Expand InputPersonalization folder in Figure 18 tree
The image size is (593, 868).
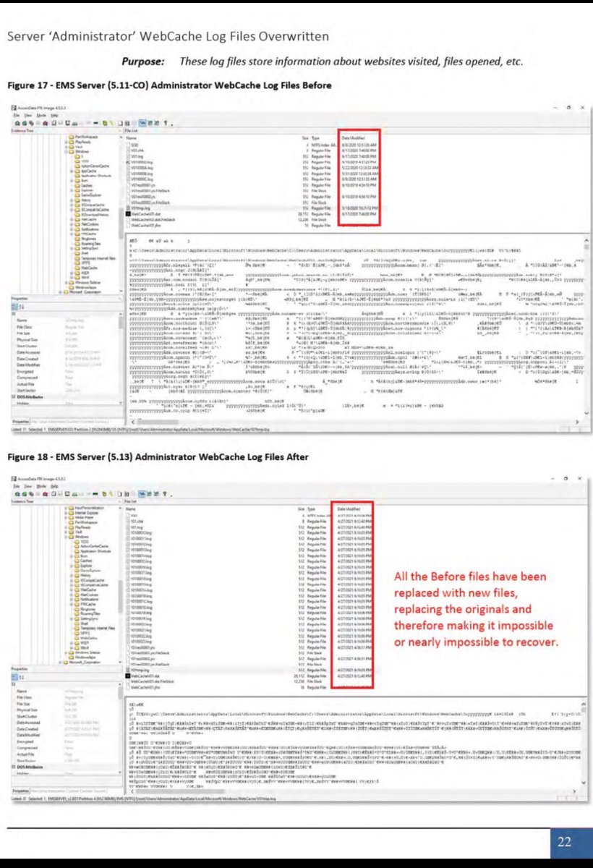(x=66, y=508)
